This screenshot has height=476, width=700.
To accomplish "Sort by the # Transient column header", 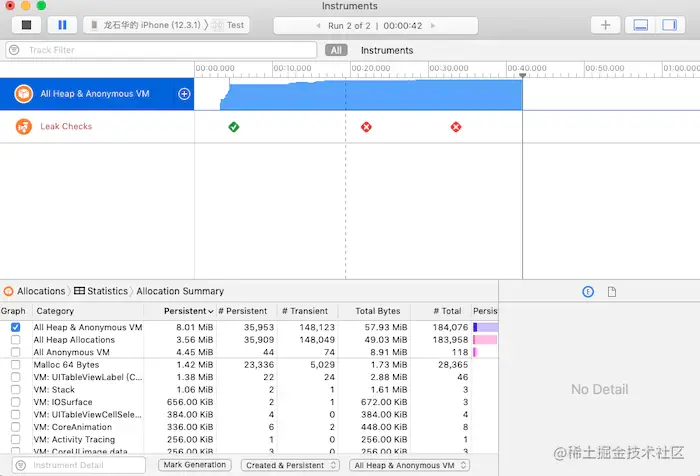I will pyautogui.click(x=308, y=311).
